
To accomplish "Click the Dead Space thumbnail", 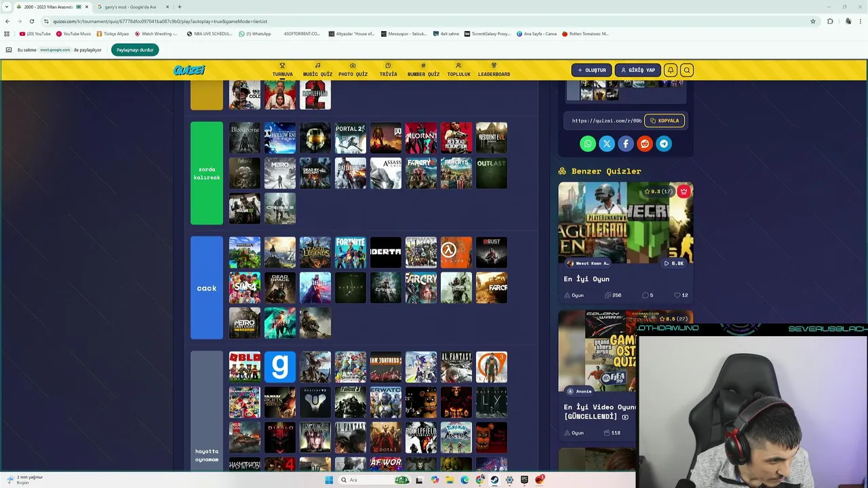I will [280, 287].
